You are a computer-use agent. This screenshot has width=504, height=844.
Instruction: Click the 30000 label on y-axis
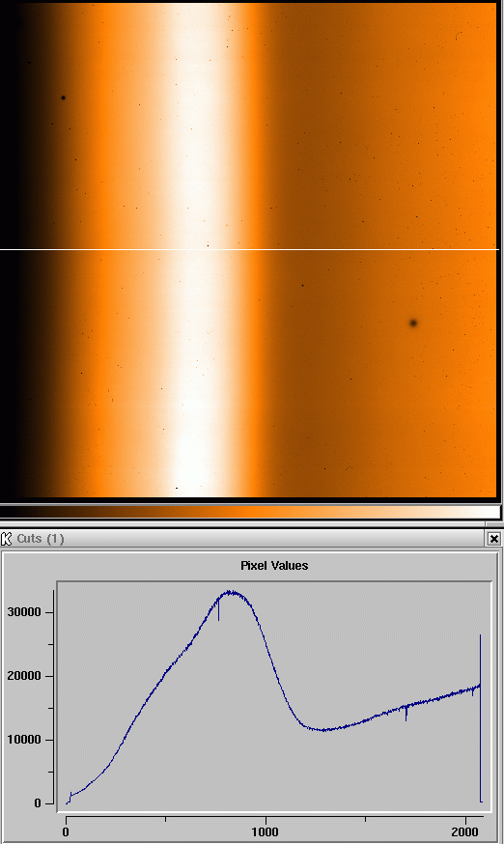tap(24, 612)
